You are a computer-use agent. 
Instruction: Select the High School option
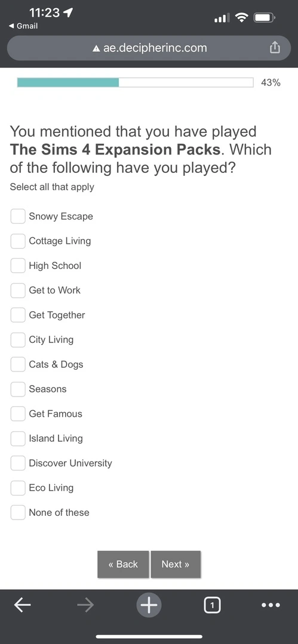(18, 265)
